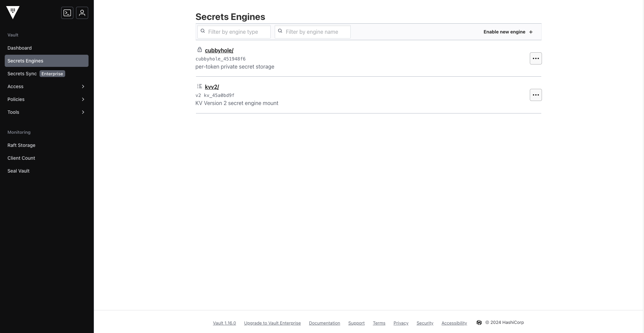Open the Security footer link

pyautogui.click(x=425, y=323)
